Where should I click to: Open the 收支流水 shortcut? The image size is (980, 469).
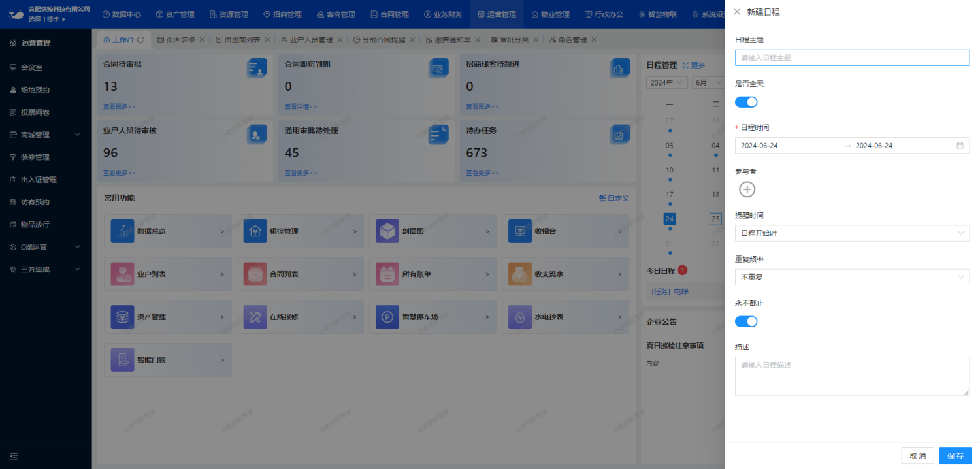click(566, 274)
